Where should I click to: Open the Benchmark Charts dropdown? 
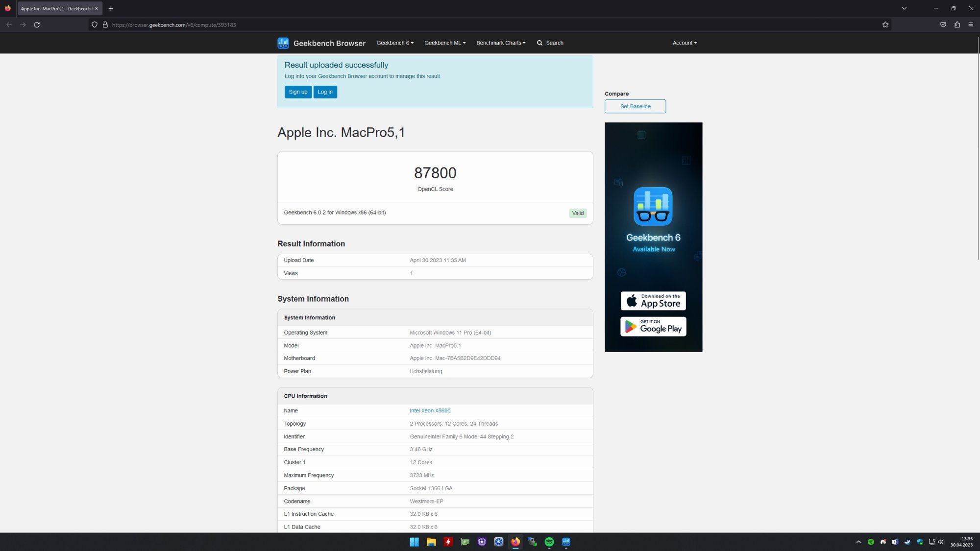tap(500, 43)
